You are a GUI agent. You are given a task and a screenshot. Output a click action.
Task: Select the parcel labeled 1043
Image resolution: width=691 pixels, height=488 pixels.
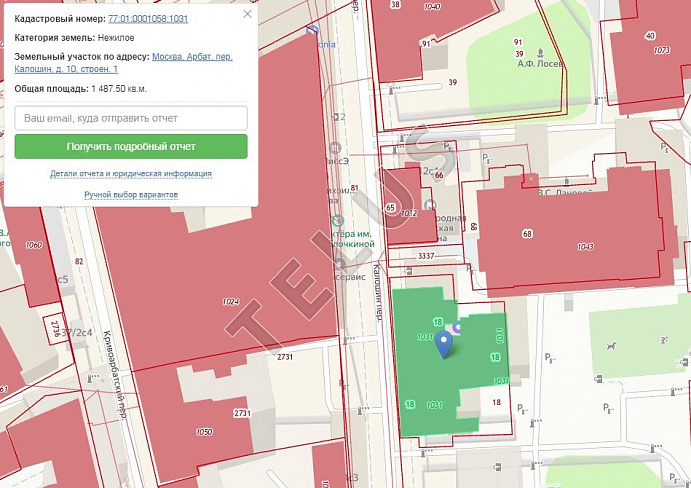[585, 247]
